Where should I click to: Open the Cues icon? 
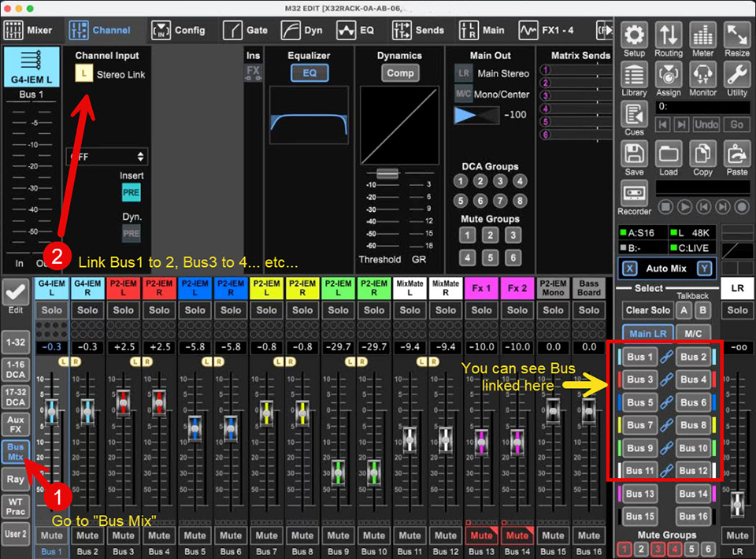point(634,115)
